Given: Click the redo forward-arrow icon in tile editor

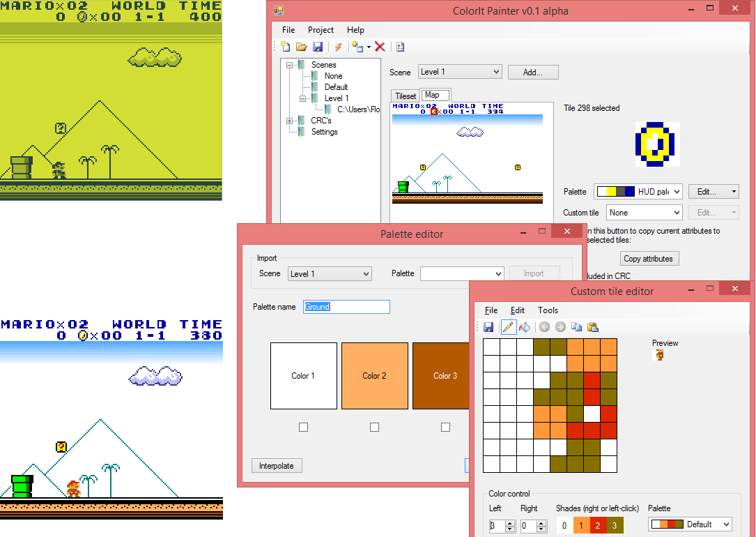Looking at the screenshot, I should click(x=560, y=327).
